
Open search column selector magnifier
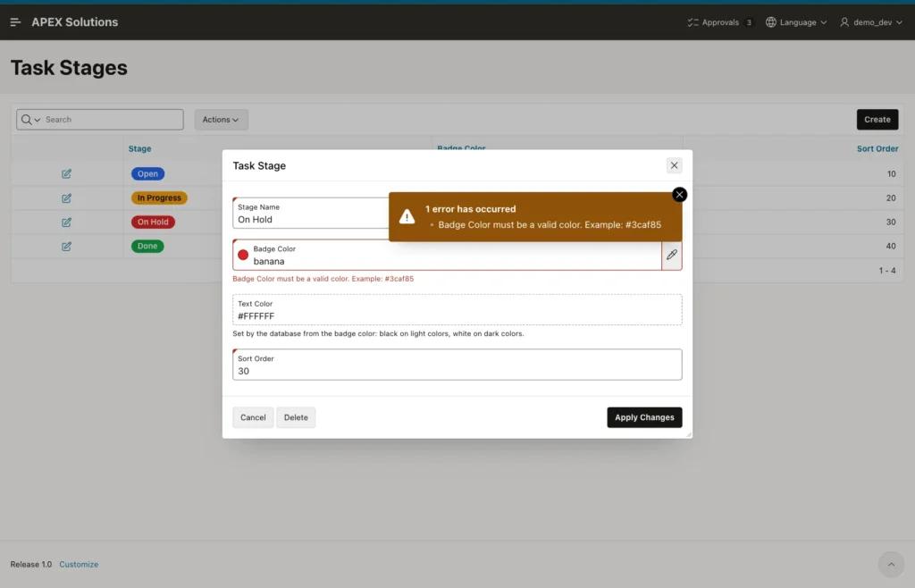(30, 120)
